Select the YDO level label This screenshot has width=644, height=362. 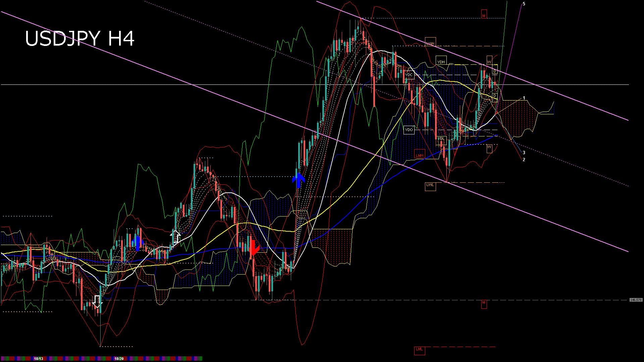pyautogui.click(x=409, y=130)
